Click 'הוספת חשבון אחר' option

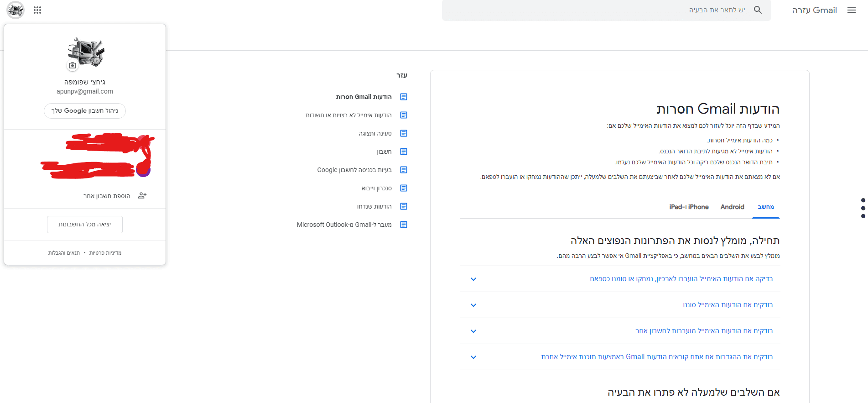point(107,196)
